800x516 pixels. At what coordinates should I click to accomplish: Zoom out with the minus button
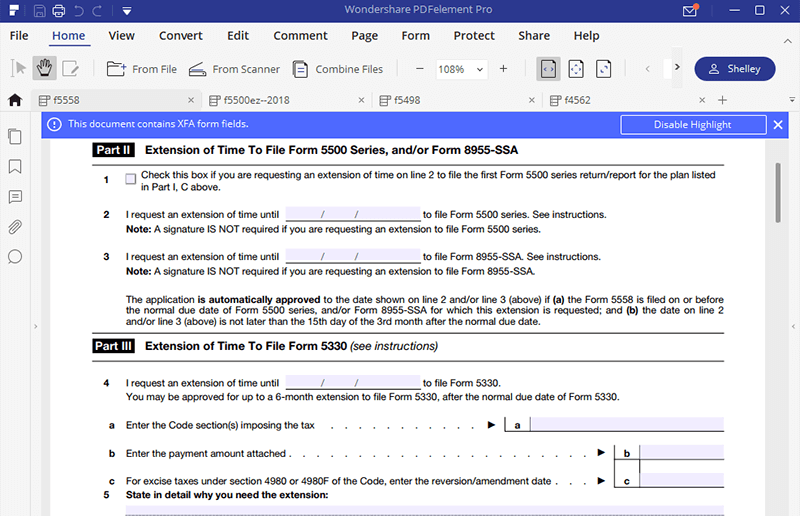[x=419, y=68]
